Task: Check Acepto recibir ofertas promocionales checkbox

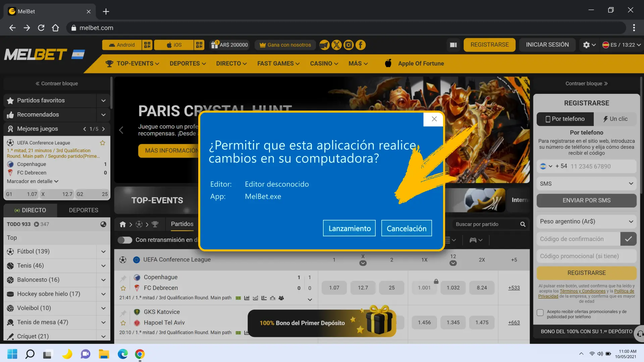Action: (540, 313)
